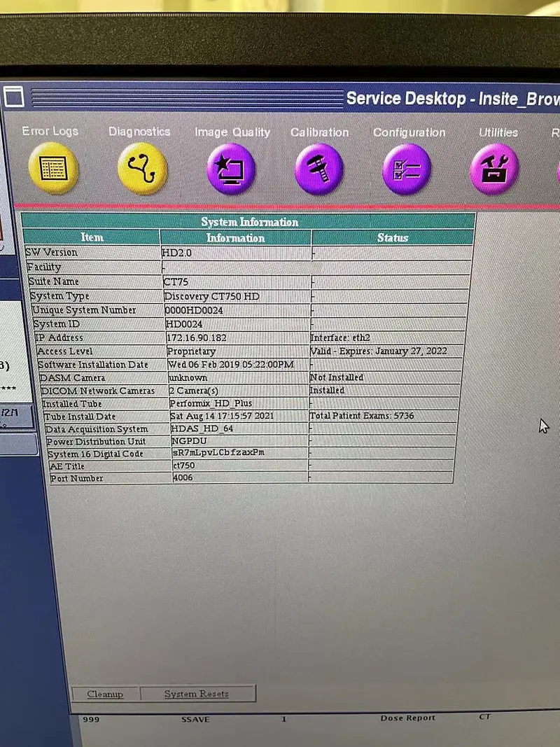The height and width of the screenshot is (747, 560).
Task: Click the Image Quality label
Action: (232, 132)
